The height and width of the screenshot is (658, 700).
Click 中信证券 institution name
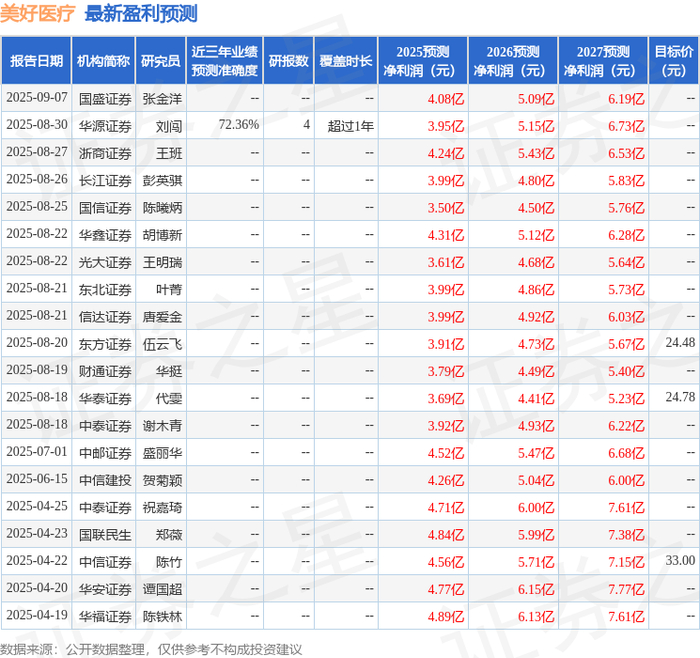click(x=105, y=562)
